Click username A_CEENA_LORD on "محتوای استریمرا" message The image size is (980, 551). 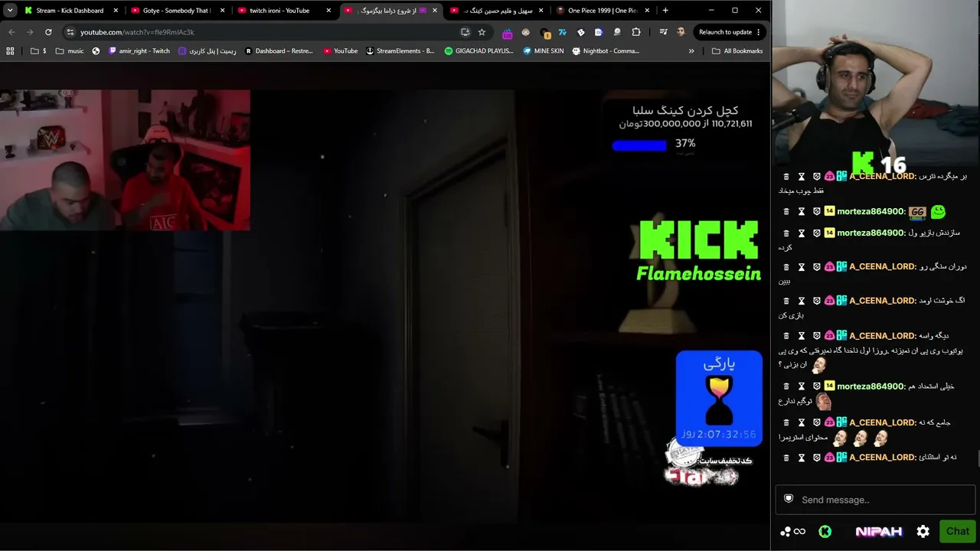(x=883, y=422)
